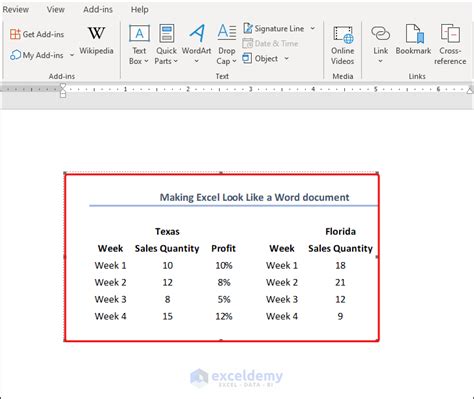Expand the Signature Line dropdown arrow
Screen dimensions: 474x399
coord(313,29)
